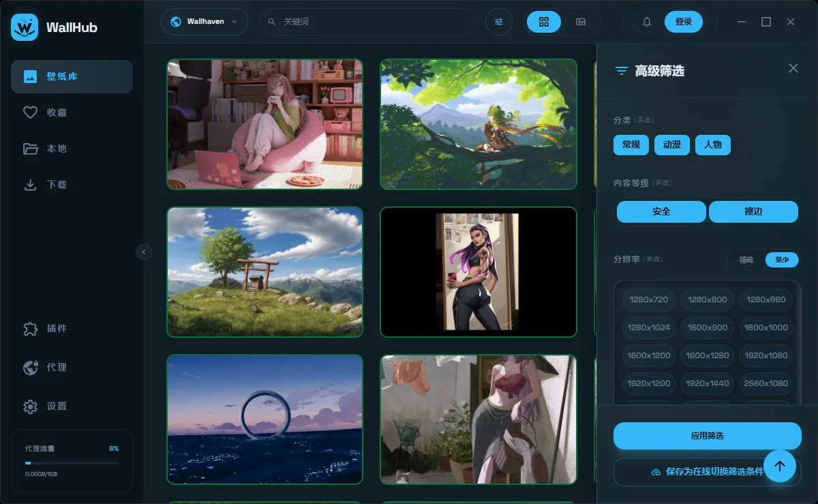
Task: Open the forest tree branch wallpaper
Action: point(479,124)
